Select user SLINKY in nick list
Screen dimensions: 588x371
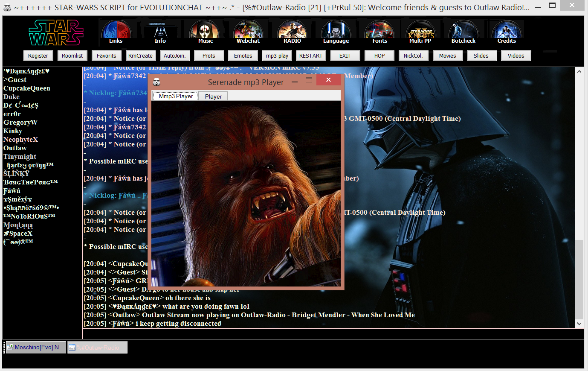click(x=16, y=174)
